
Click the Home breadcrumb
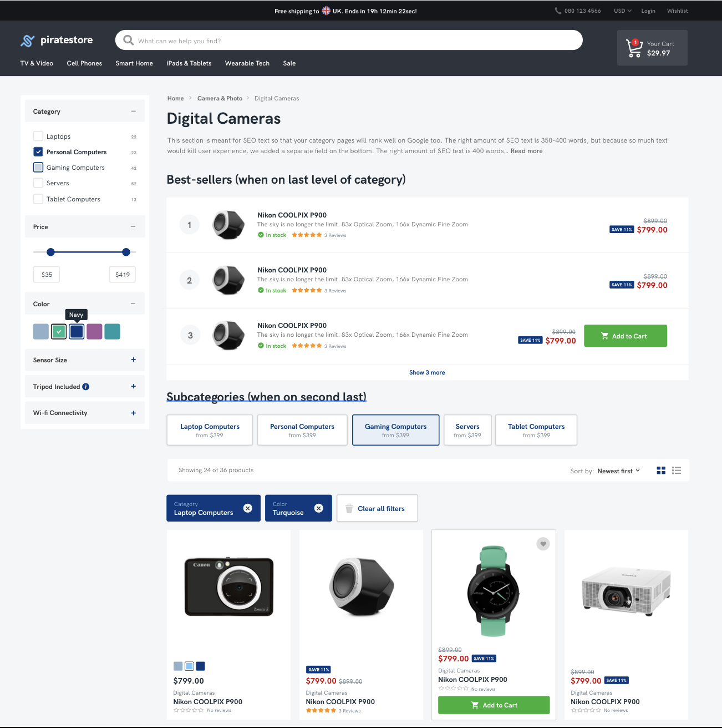[175, 98]
